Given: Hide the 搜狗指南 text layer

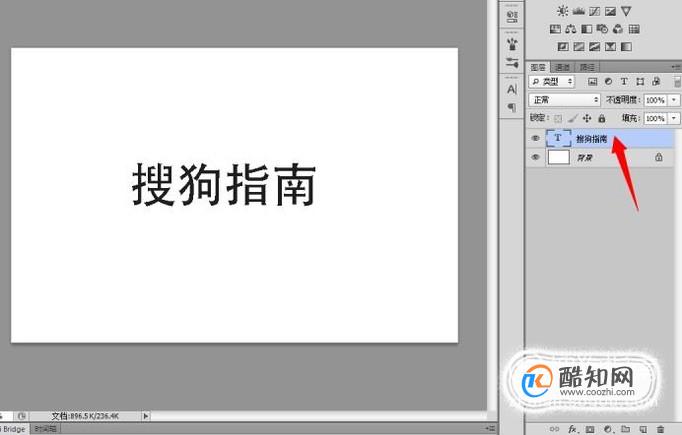Looking at the screenshot, I should [535, 138].
